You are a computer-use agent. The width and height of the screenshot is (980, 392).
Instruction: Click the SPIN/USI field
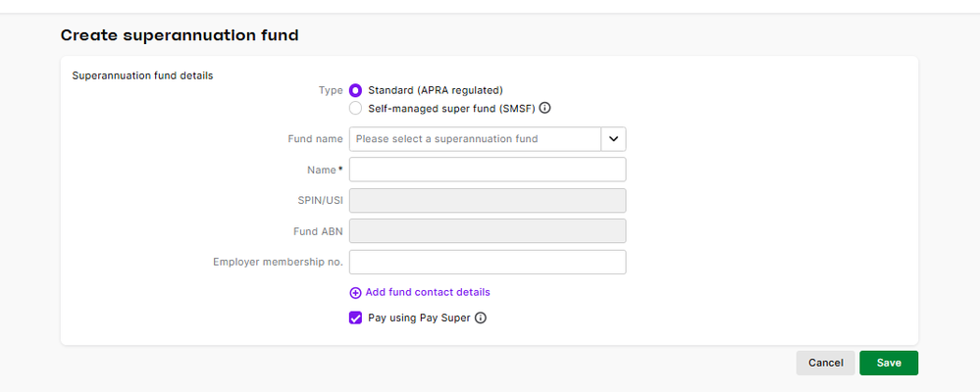point(488,200)
